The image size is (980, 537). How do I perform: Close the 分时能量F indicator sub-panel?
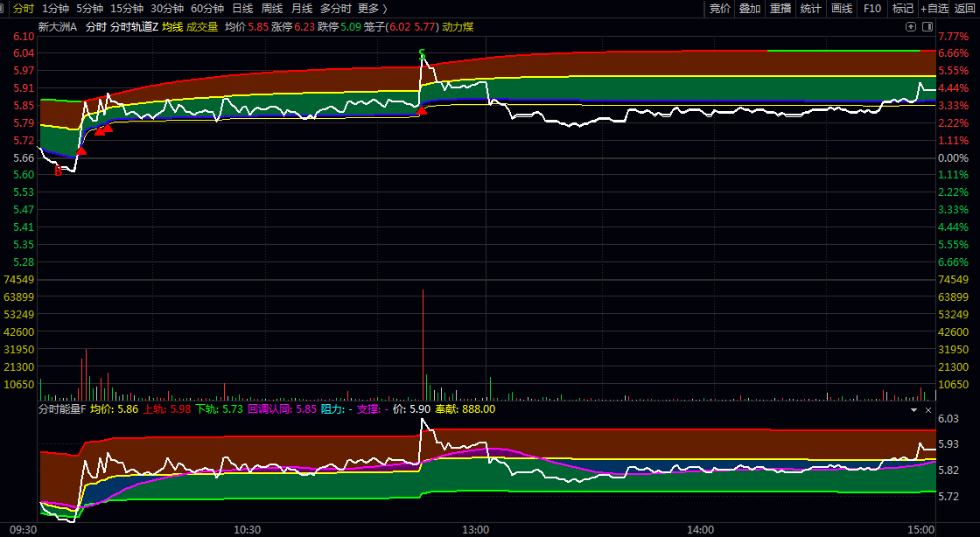click(x=928, y=409)
